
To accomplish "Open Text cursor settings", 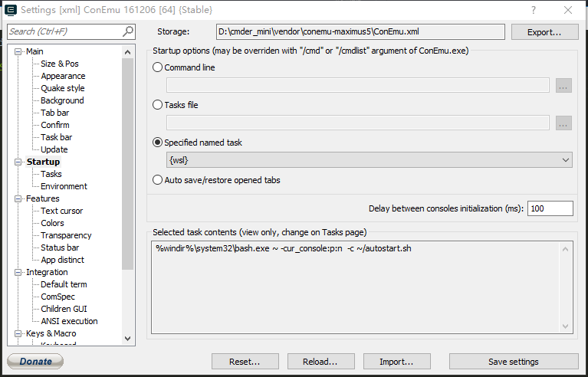I will (x=61, y=211).
